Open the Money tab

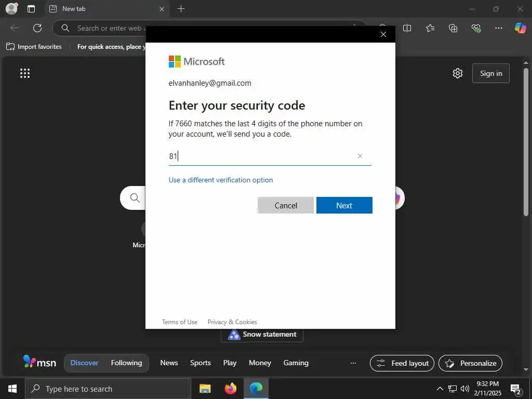260,363
